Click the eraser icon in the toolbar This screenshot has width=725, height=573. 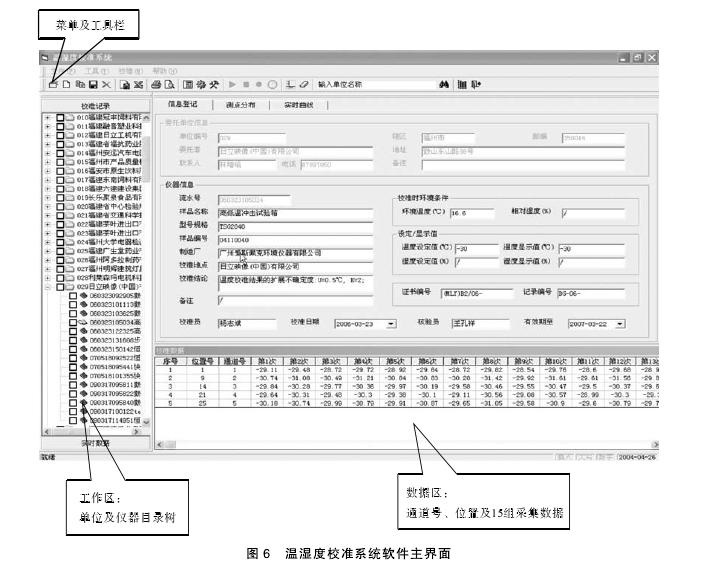coord(304,84)
